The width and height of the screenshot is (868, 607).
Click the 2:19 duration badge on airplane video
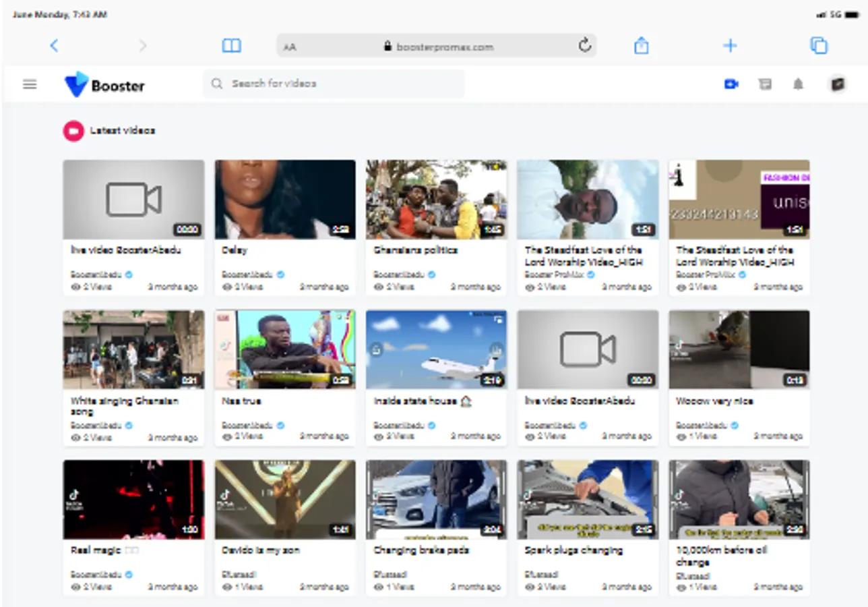click(492, 380)
